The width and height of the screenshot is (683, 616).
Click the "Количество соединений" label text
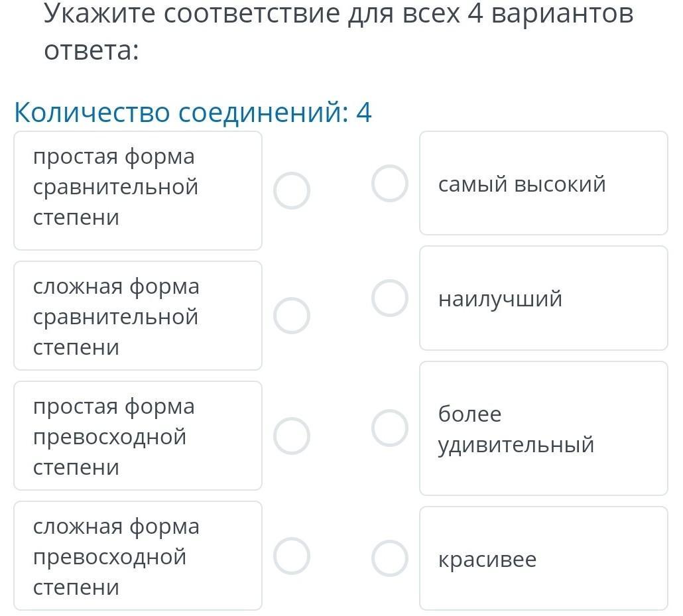pos(180,113)
